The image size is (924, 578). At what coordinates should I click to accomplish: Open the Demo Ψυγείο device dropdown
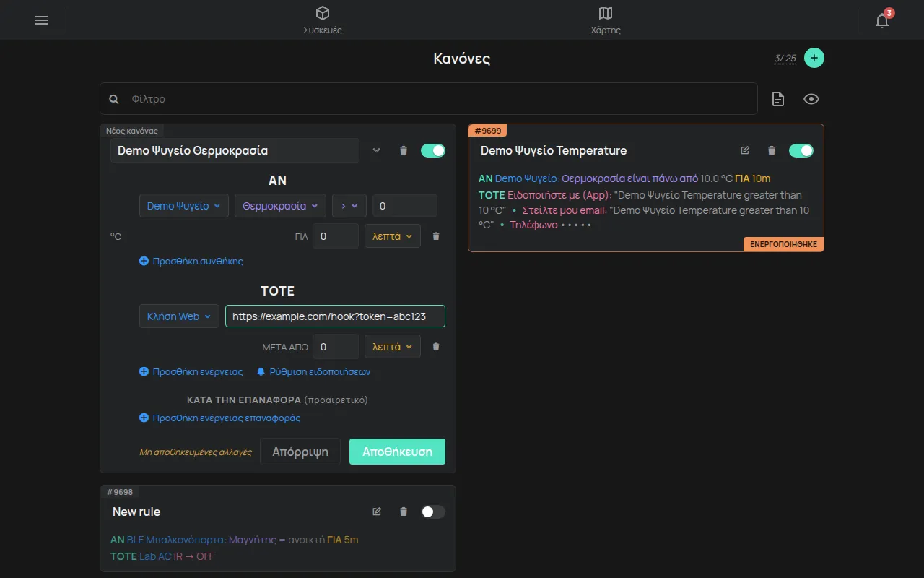click(x=184, y=206)
